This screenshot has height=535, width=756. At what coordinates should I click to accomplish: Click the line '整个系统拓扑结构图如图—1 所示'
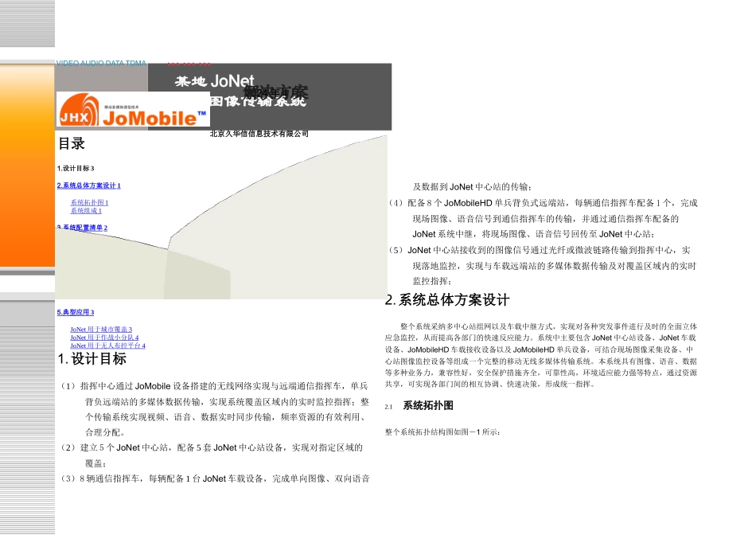[x=442, y=432]
